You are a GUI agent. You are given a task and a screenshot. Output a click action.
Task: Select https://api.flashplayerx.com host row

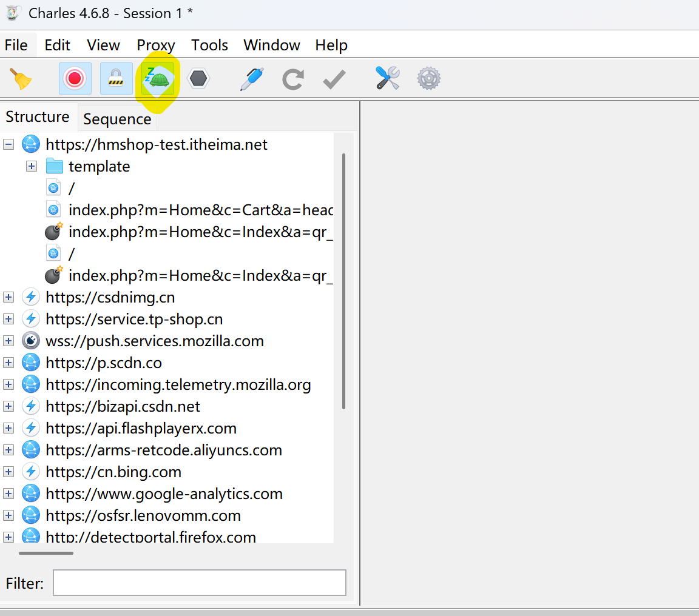click(x=141, y=428)
